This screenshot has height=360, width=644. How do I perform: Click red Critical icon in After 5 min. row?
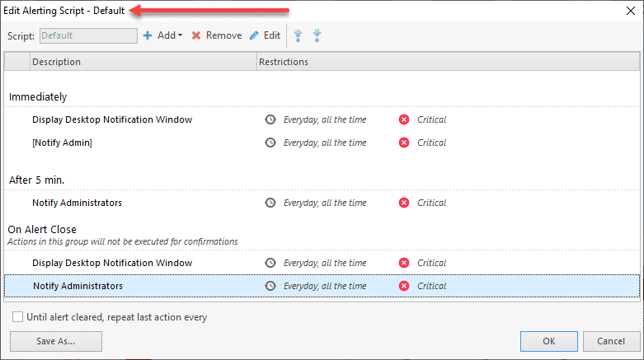click(x=404, y=203)
